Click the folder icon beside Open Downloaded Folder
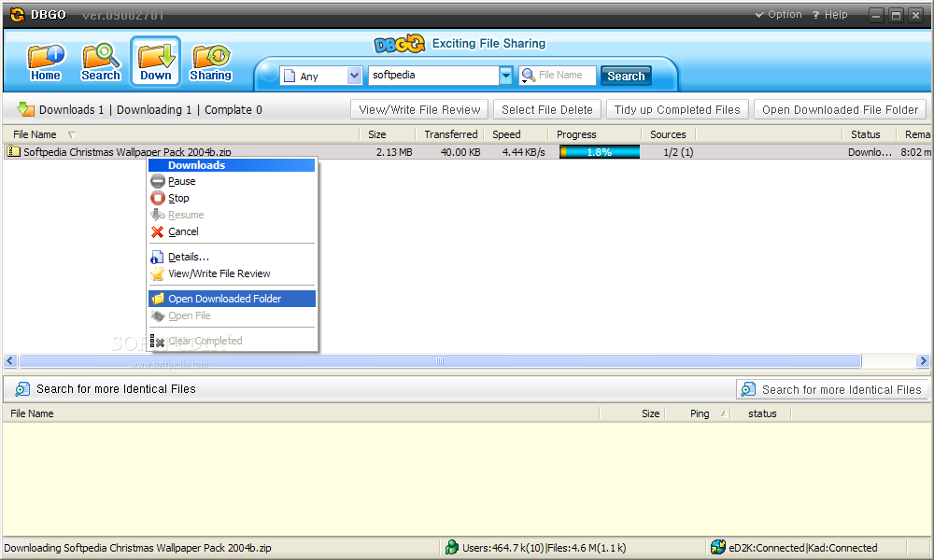Screen dimensions: 934x560 (x=157, y=299)
